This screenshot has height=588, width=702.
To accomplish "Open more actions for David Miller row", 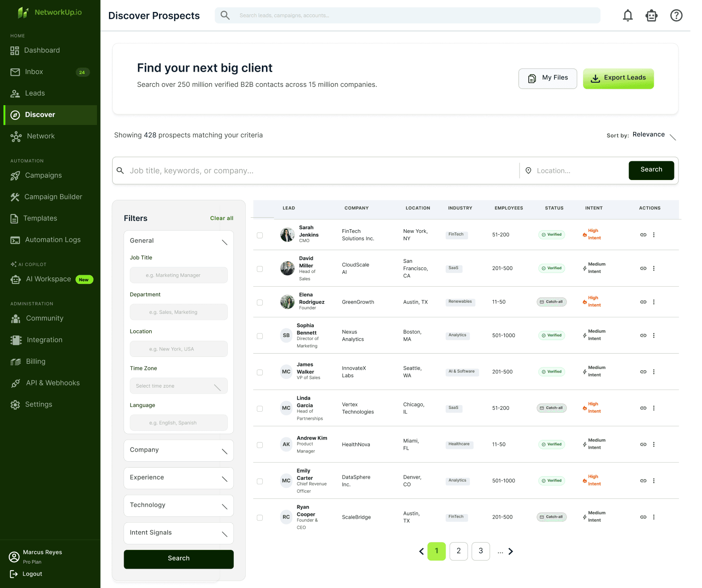I will point(654,268).
